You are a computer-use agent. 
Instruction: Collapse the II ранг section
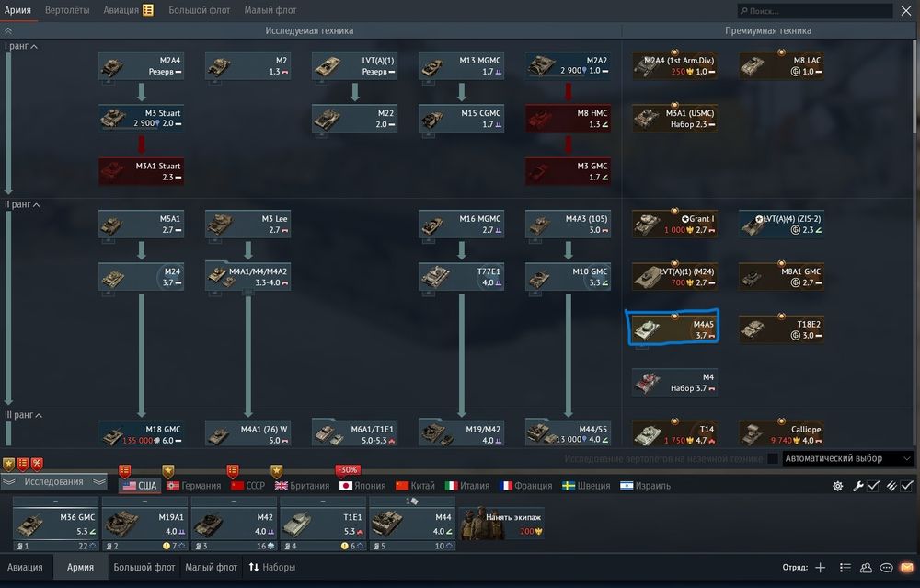(37, 205)
